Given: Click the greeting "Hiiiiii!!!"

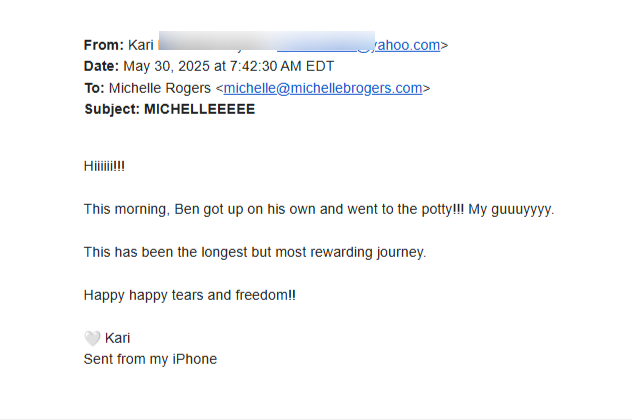Looking at the screenshot, I should (104, 167).
